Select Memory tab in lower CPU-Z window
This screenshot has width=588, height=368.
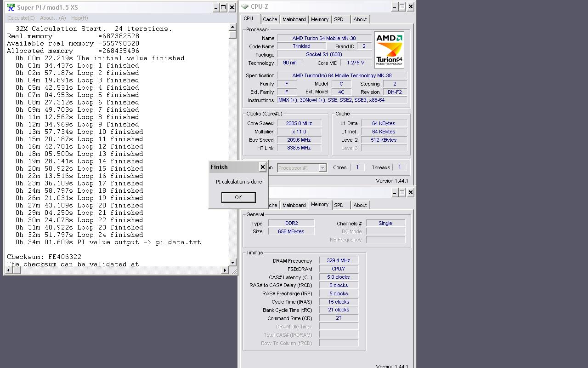tap(320, 205)
